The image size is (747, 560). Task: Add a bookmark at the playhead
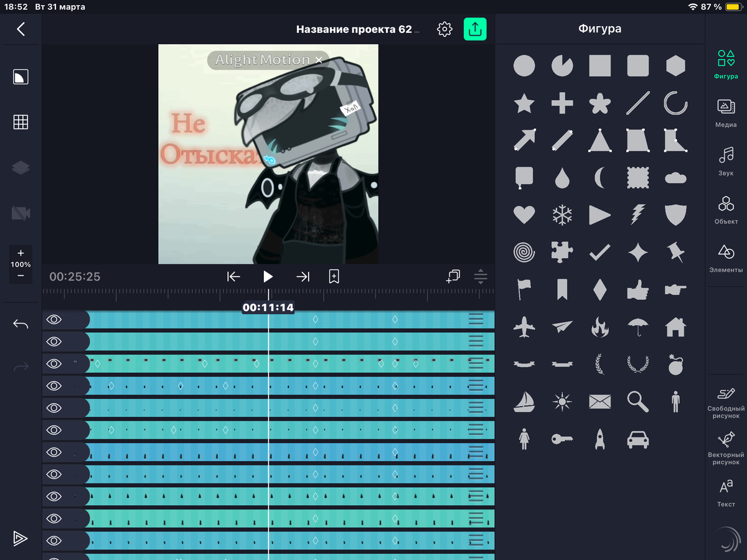(x=334, y=276)
